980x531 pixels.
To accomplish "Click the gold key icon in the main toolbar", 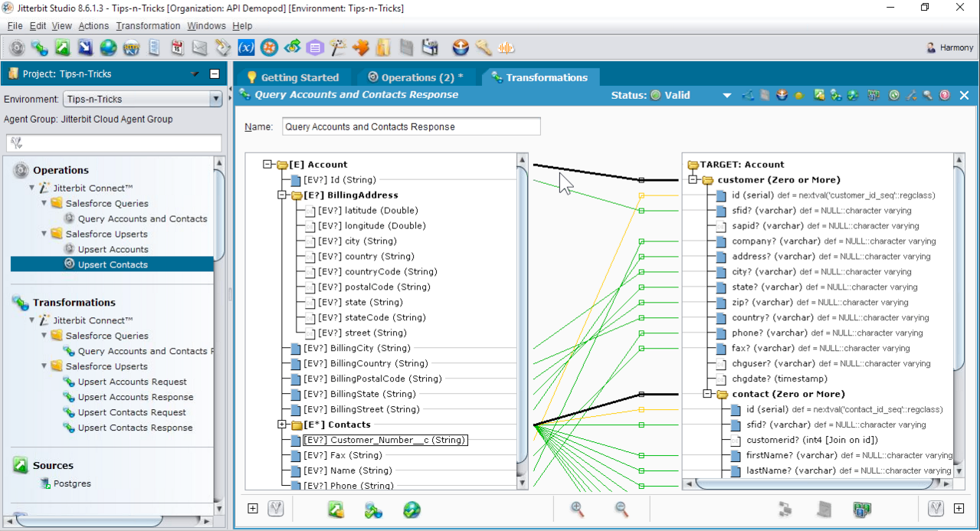I will pos(483,48).
